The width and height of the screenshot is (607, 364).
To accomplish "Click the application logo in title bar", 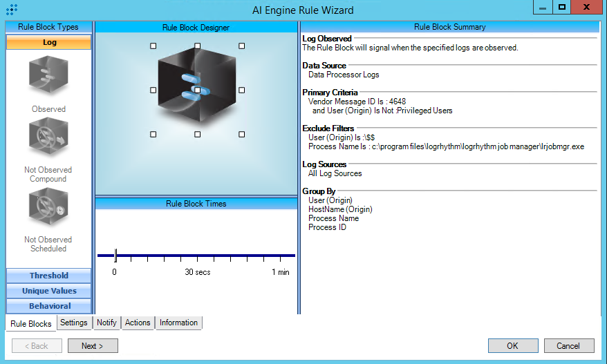I will [x=11, y=9].
